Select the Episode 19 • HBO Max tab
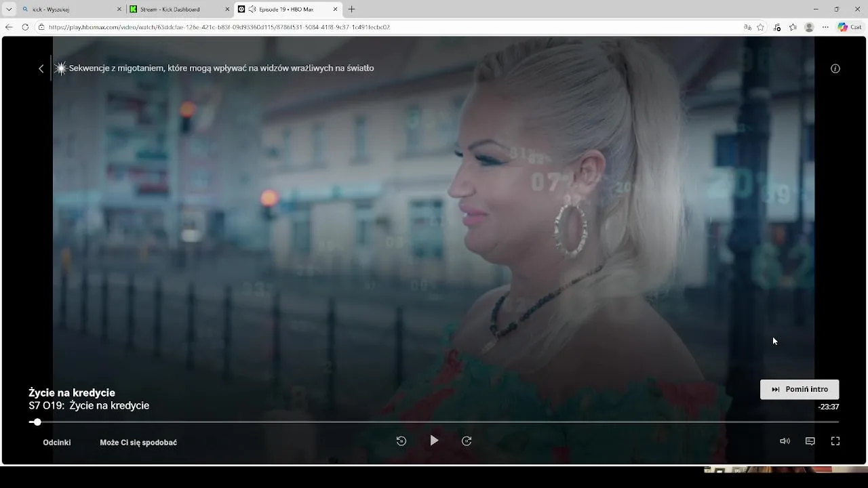Screen dimensions: 868x488 tap(288, 9)
